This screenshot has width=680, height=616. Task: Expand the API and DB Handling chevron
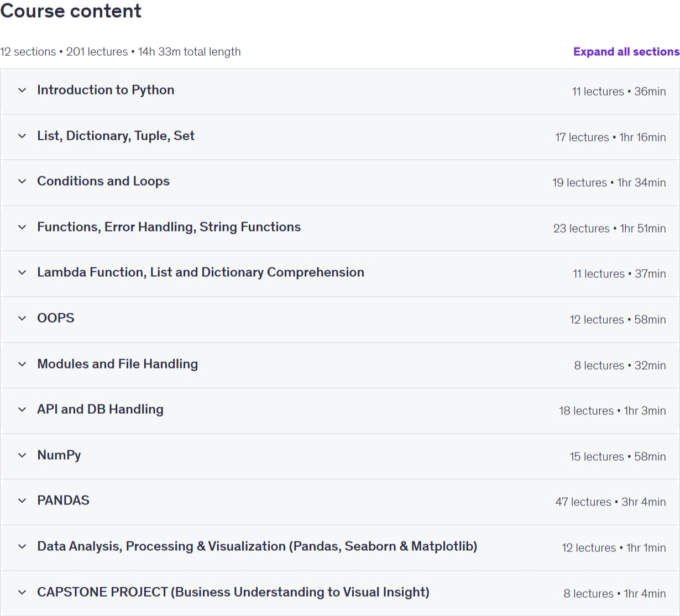(x=22, y=409)
